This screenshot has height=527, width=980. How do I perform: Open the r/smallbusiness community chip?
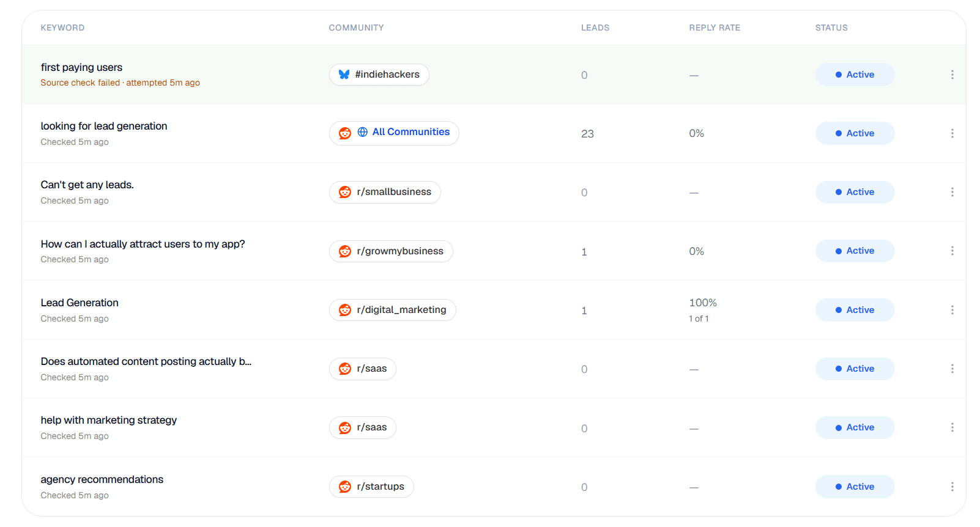385,192
